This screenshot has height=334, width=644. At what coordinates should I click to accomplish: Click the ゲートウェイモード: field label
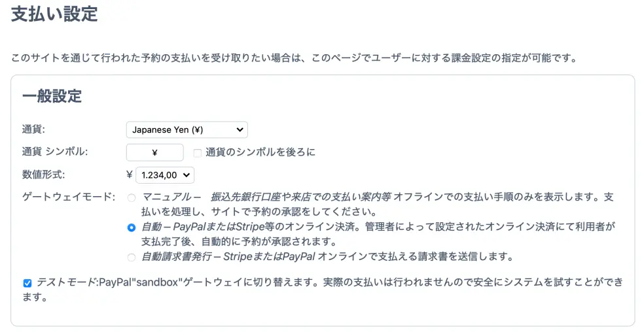[69, 197]
